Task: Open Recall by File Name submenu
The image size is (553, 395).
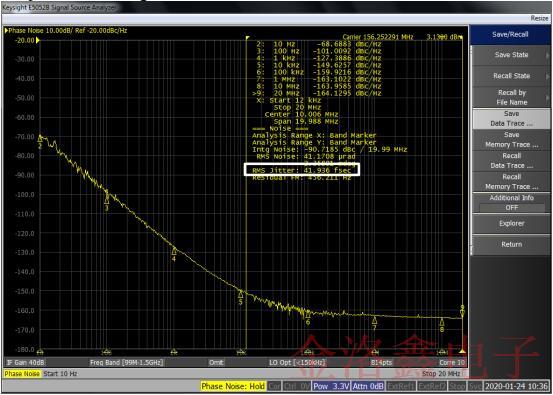Action: [x=511, y=97]
